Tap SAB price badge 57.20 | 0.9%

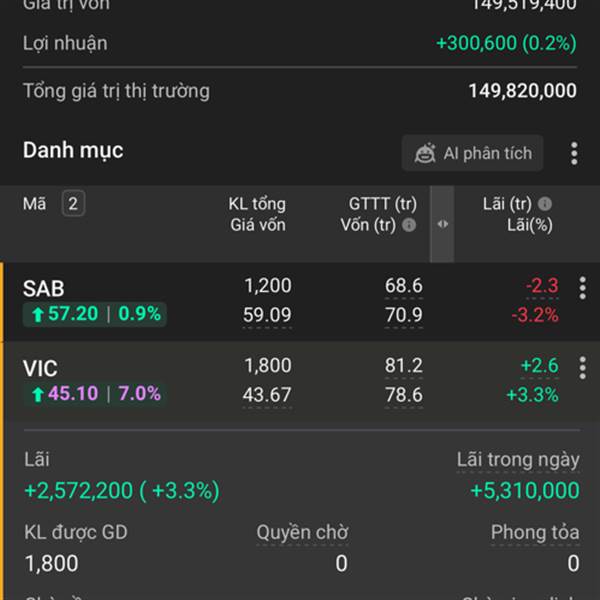[95, 314]
